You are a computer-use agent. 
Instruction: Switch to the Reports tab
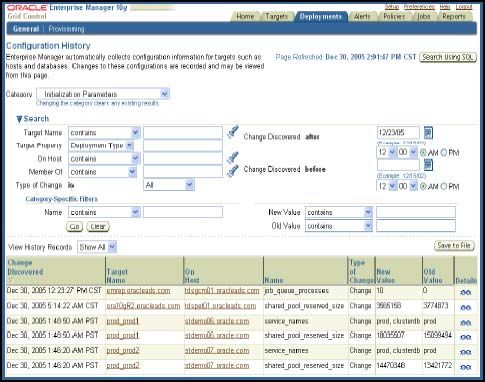pyautogui.click(x=454, y=16)
